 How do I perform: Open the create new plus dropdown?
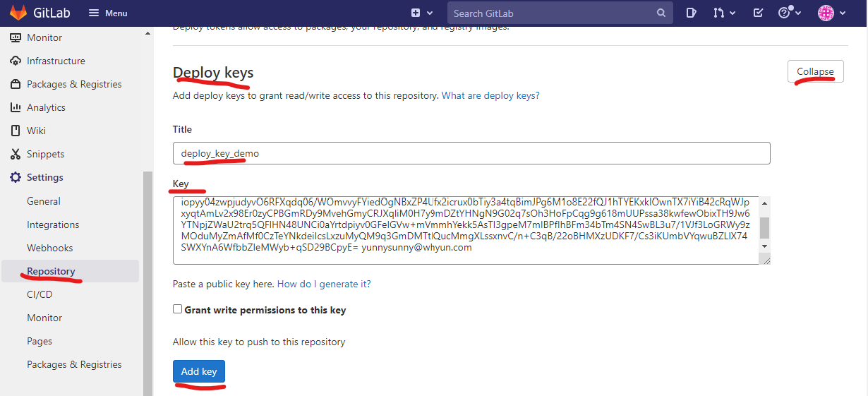click(420, 13)
